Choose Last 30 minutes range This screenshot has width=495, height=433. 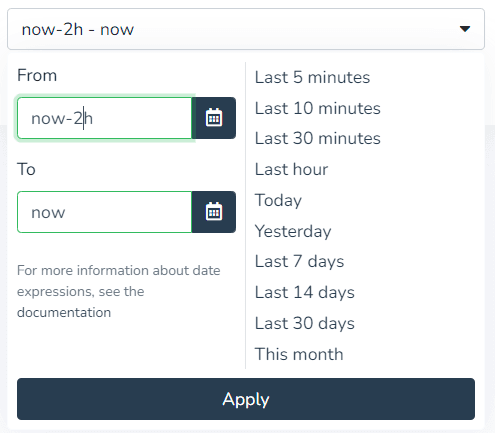[x=318, y=138]
